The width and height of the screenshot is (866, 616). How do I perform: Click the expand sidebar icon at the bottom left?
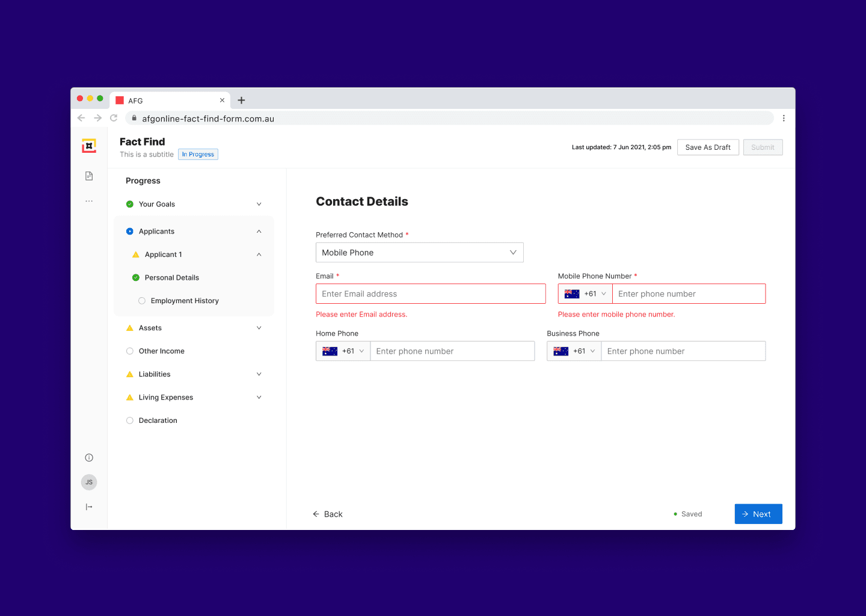pos(89,507)
